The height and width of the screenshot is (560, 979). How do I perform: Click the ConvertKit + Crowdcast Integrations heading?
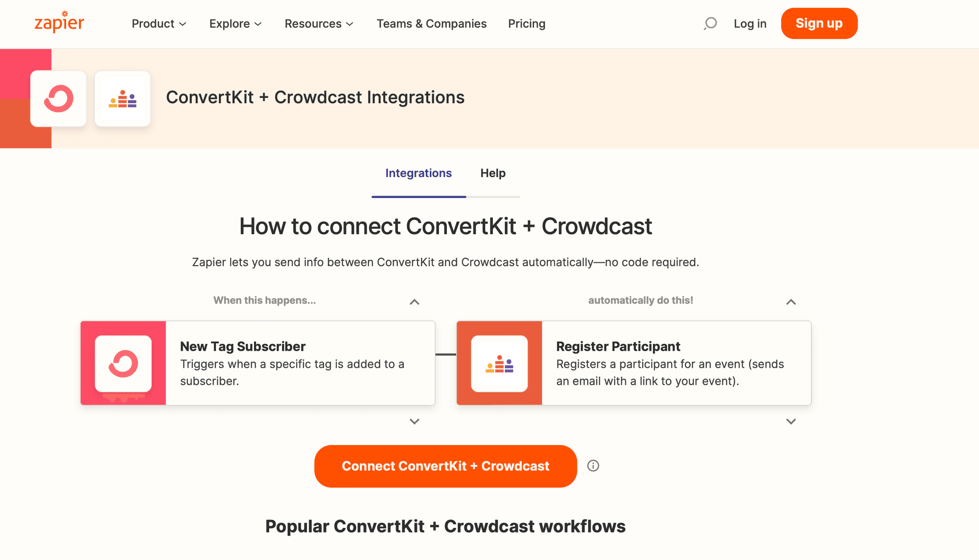[315, 97]
